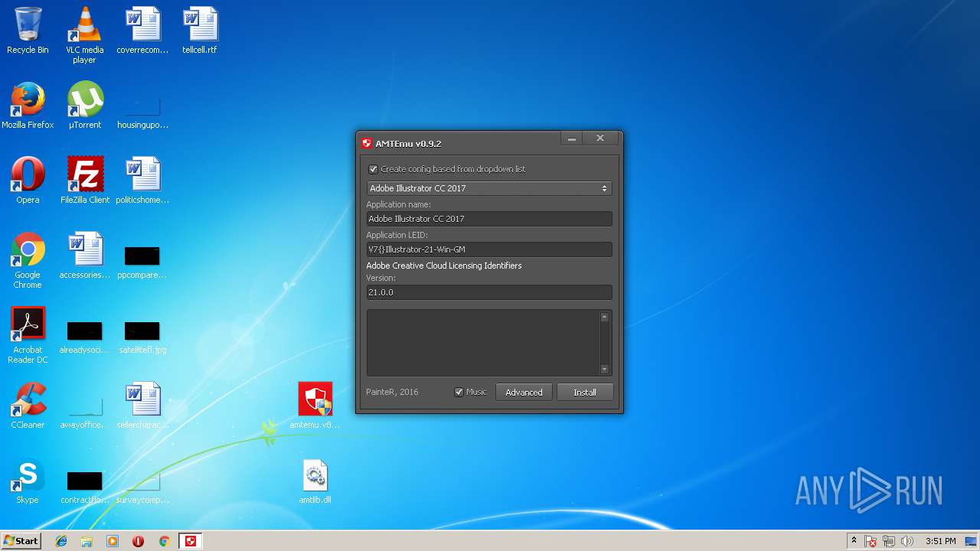Screen dimensions: 980x551
Task: Select the alreadysoci... desktop file
Action: pos(84,336)
